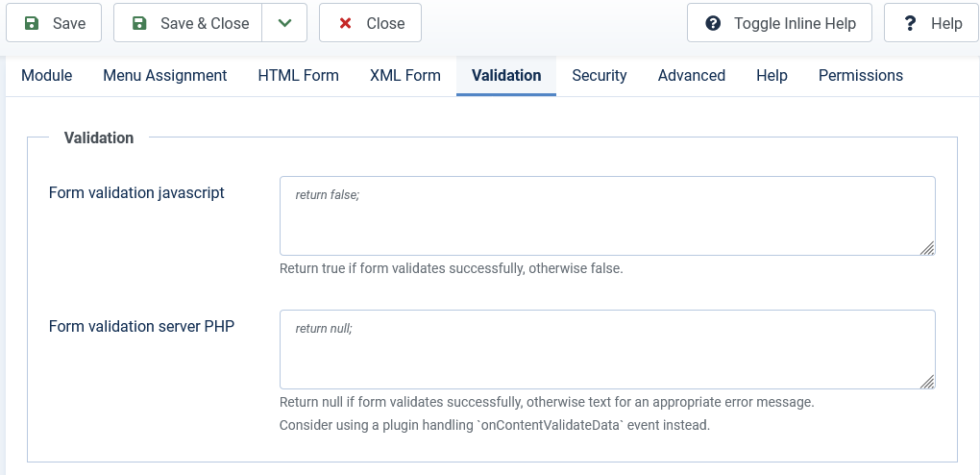Open the HTML Form tab
Image resolution: width=980 pixels, height=475 pixels.
[298, 76]
